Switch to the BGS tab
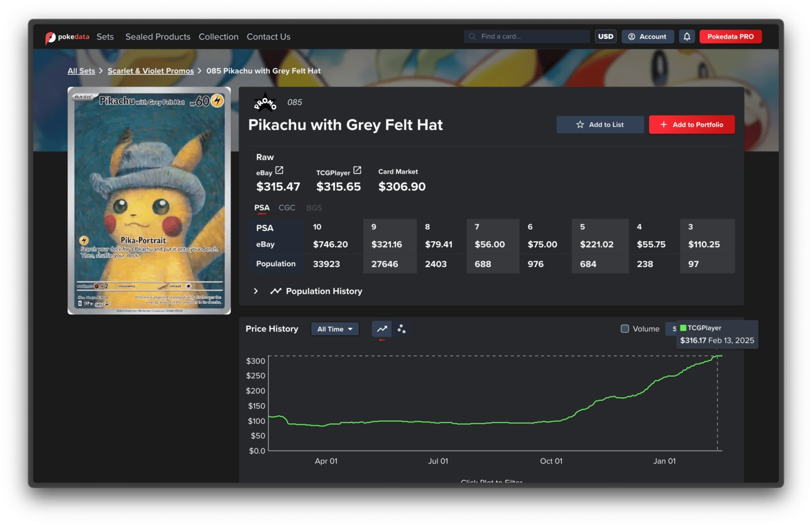The height and width of the screenshot is (525, 812). 314,208
